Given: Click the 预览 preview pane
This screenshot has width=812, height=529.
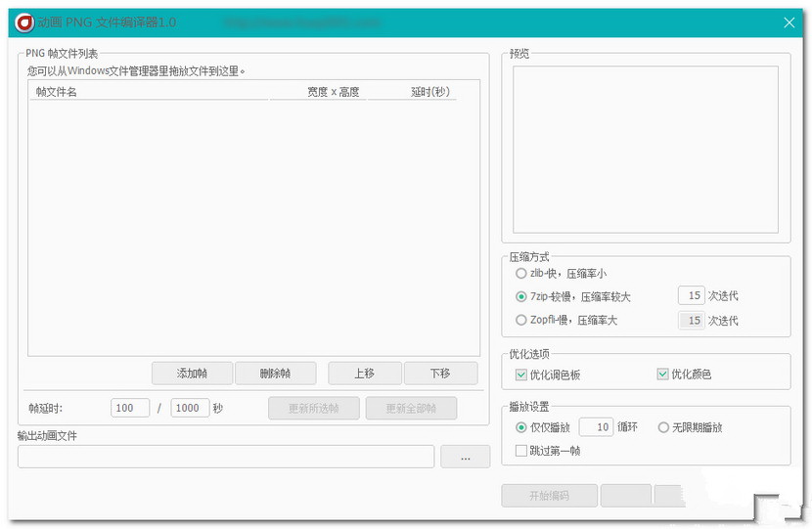Looking at the screenshot, I should (646, 149).
